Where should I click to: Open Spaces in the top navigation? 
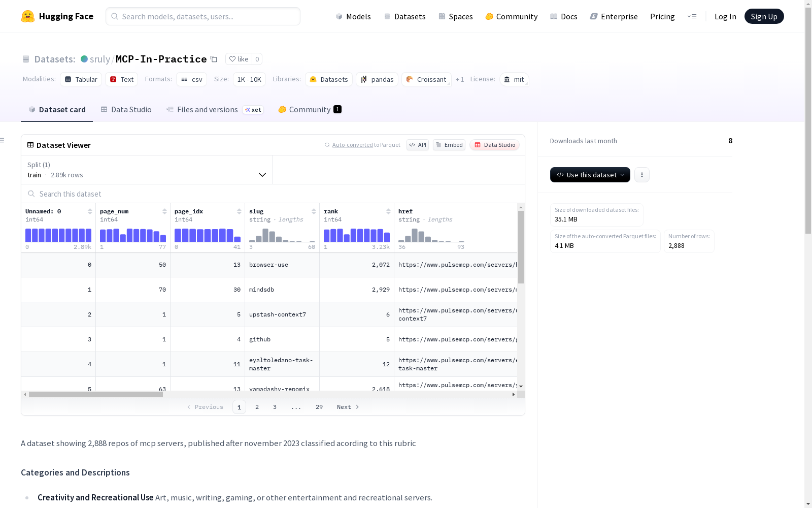tap(456, 16)
